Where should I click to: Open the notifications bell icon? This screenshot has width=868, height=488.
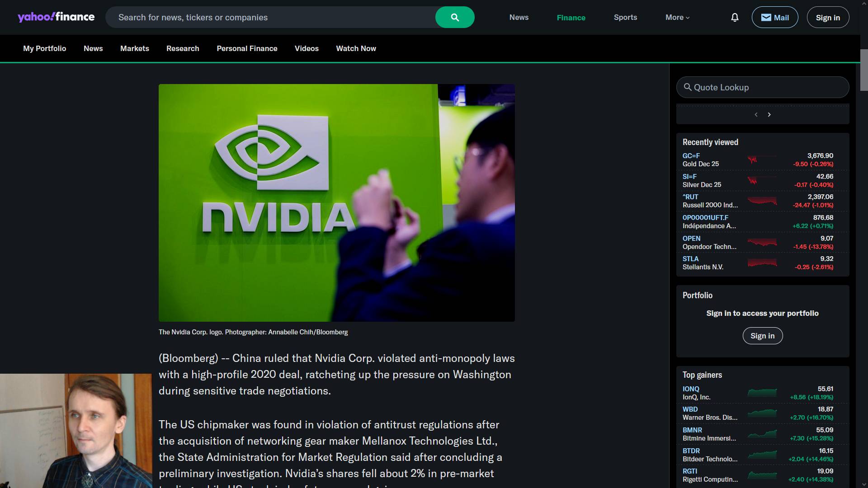735,18
